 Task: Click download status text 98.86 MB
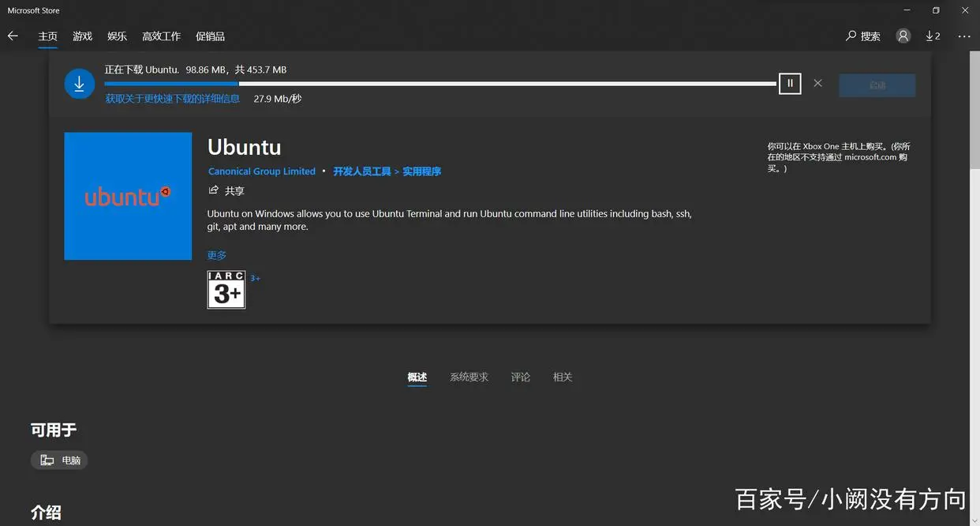click(196, 70)
